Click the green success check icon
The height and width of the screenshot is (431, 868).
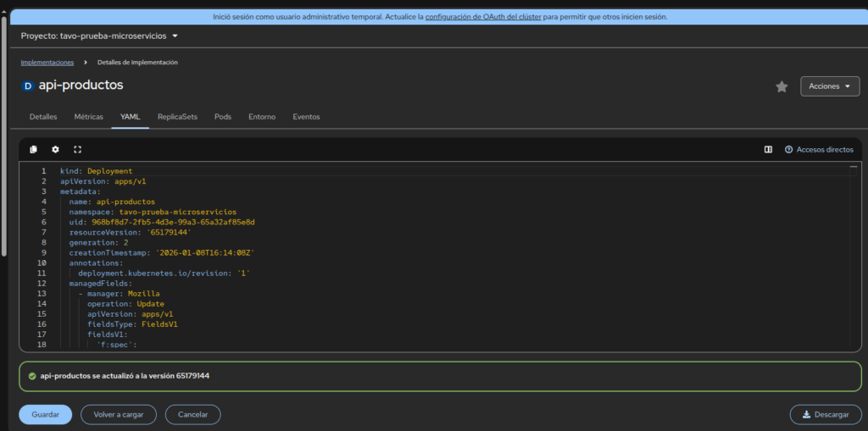click(32, 375)
